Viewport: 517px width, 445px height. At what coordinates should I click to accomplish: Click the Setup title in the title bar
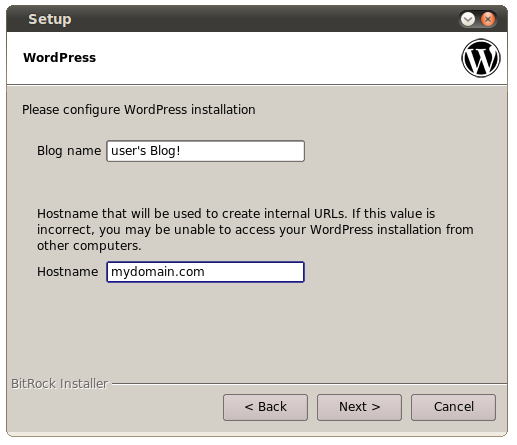pyautogui.click(x=50, y=19)
